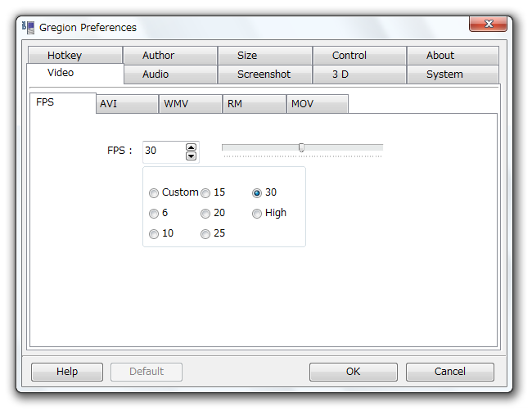Viewport: 532px width, 411px height.
Task: Click the Gregion app icon in title bar
Action: (x=28, y=28)
